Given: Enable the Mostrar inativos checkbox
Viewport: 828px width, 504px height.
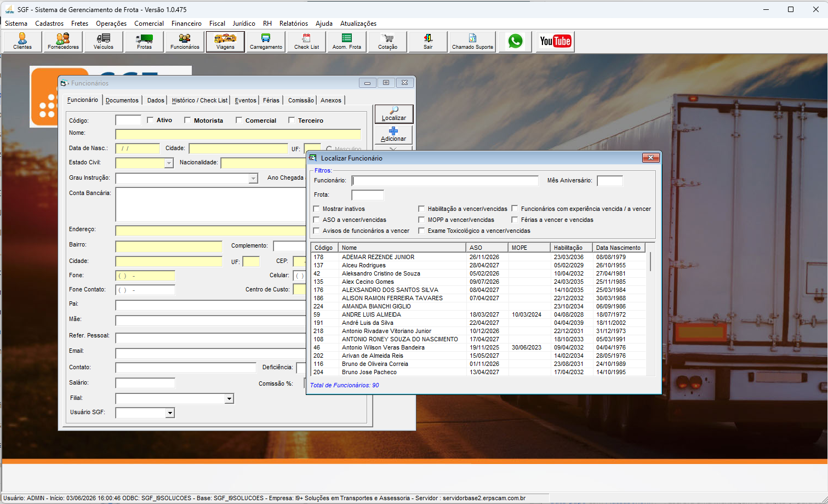Looking at the screenshot, I should click(x=317, y=209).
